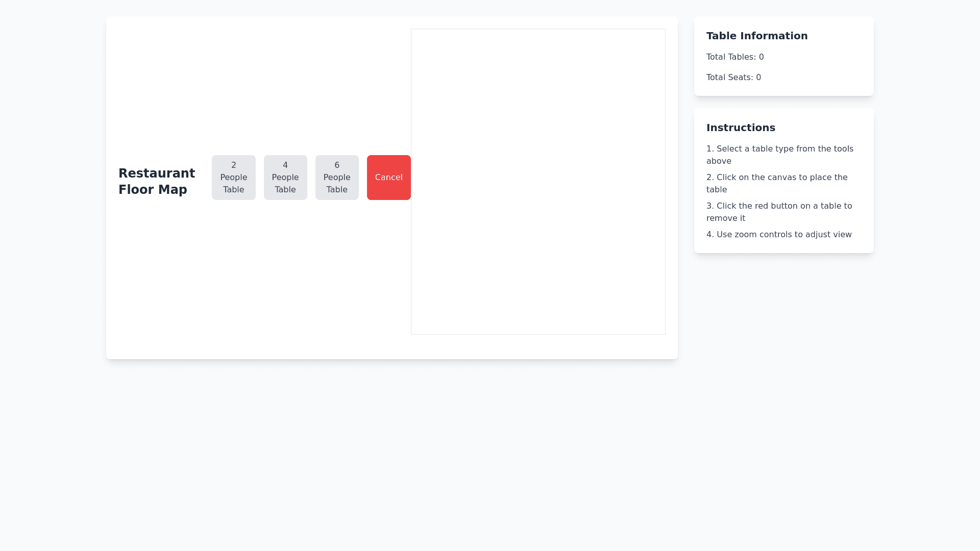980x551 pixels.
Task: Click the Total Seats: 0 text
Action: (x=733, y=78)
